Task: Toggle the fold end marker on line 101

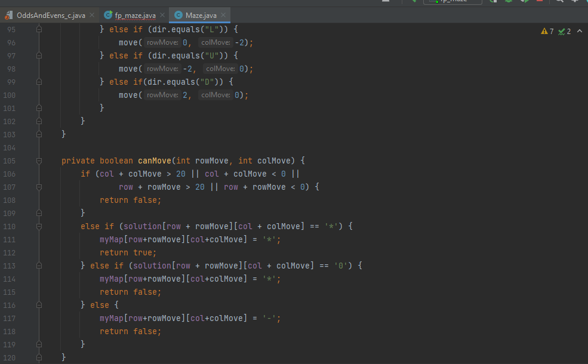Action: 39,108
